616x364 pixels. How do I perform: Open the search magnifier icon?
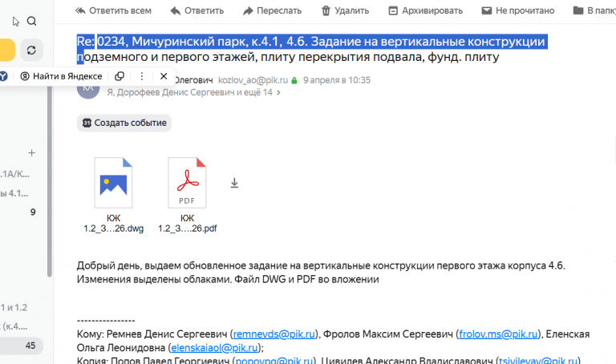(32, 21)
